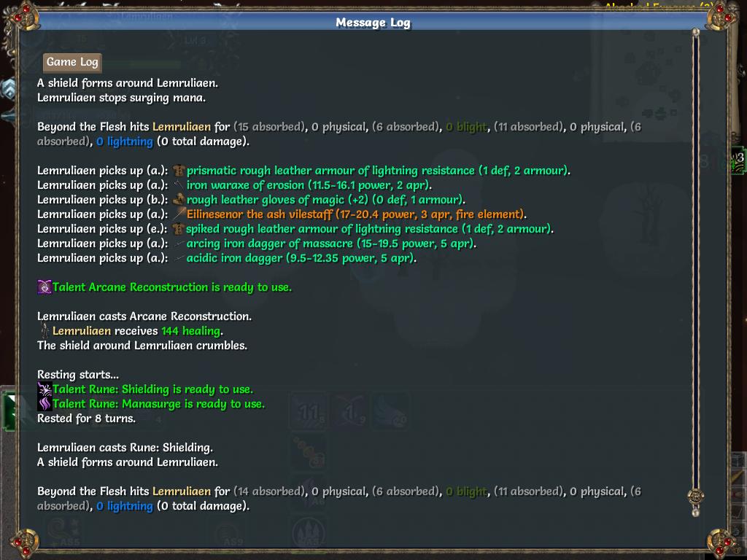
Task: Click the Rune: Manasurge talent icon
Action: point(44,404)
